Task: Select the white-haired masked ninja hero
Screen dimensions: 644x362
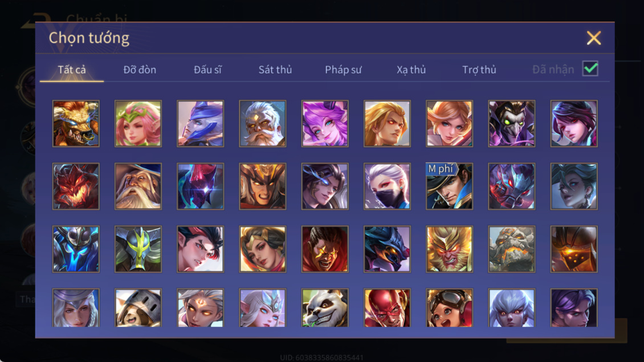Action: pos(387,186)
